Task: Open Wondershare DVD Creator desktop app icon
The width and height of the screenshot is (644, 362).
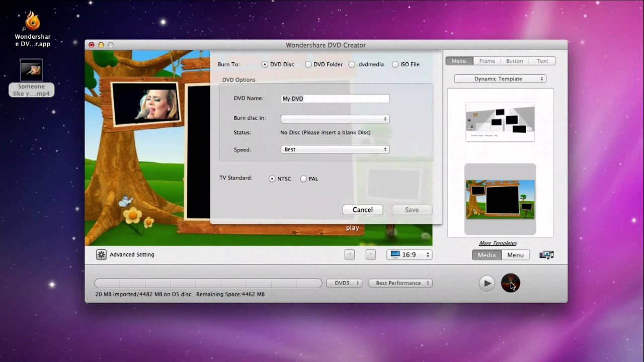Action: [x=33, y=29]
